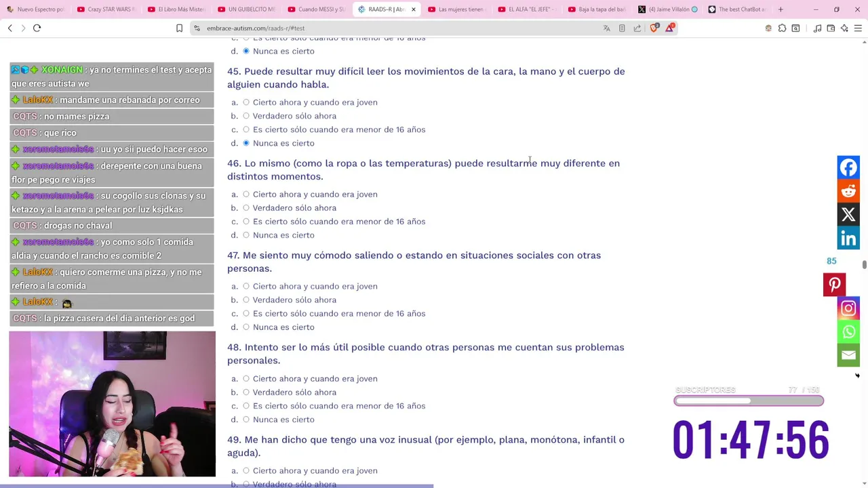Select question 48 'Cierto ahora y cuando era joven'
Viewport: 868px width, 488px height.
click(246, 379)
